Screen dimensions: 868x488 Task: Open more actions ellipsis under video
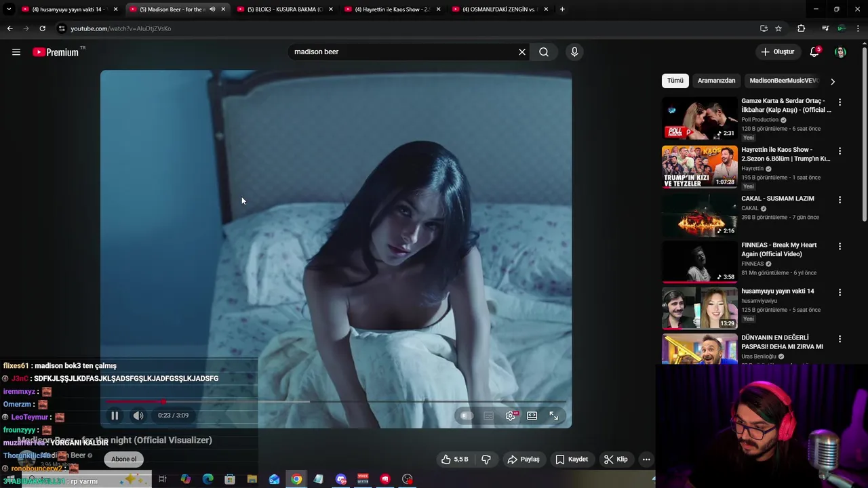tap(646, 460)
